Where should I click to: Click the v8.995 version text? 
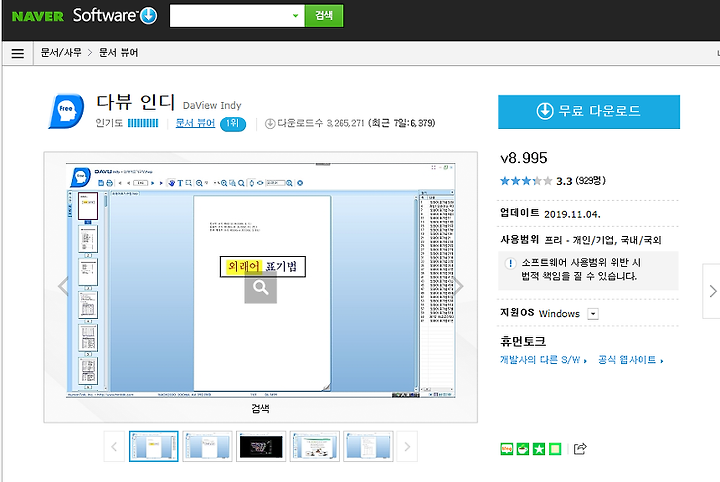pos(524,158)
